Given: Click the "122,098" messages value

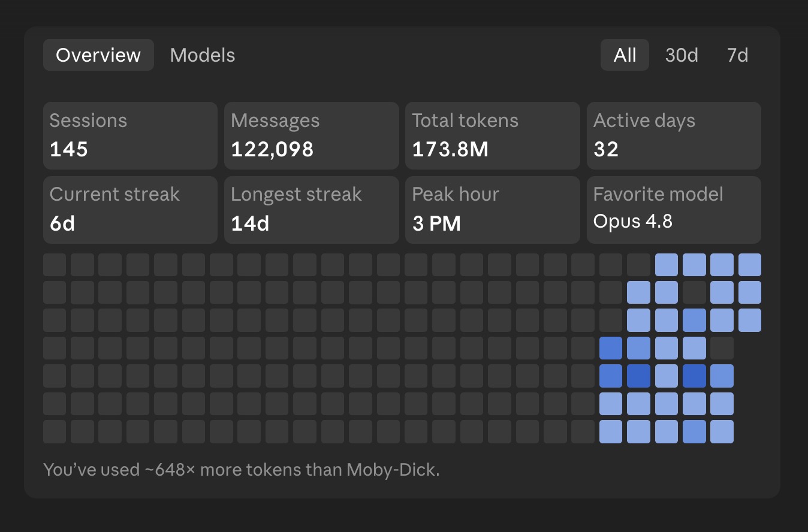Looking at the screenshot, I should tap(272, 149).
